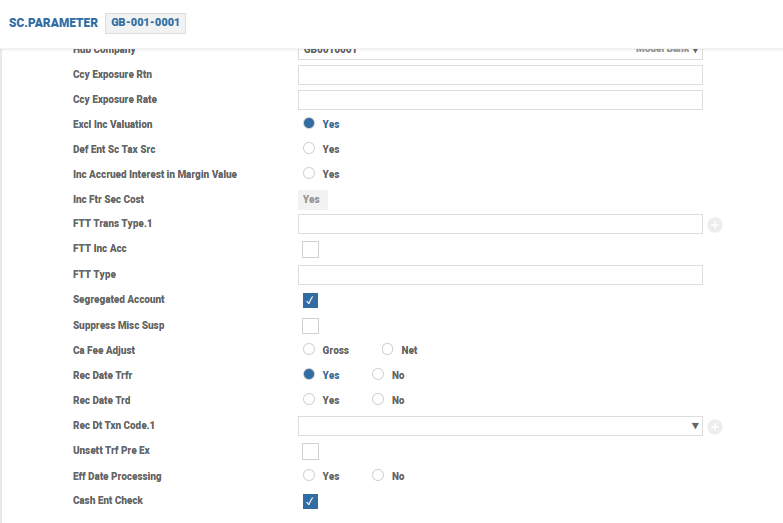Image resolution: width=783 pixels, height=523 pixels.
Task: Tick the Suppress Misc Susp checkbox
Action: click(310, 325)
